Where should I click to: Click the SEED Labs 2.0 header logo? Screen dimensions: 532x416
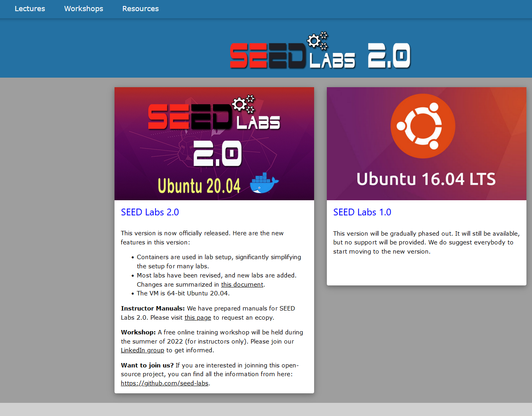point(320,51)
